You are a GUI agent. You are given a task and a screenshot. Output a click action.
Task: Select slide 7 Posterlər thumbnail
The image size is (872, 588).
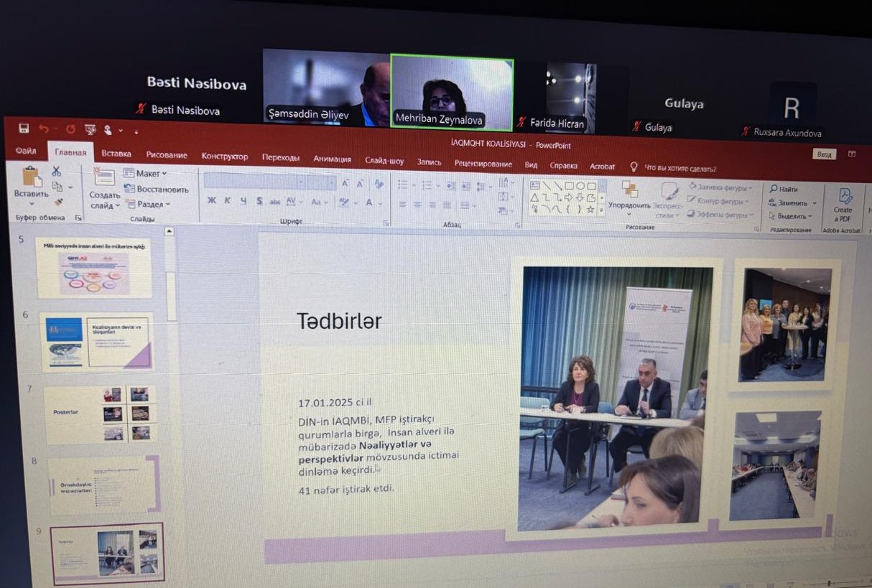click(x=100, y=414)
